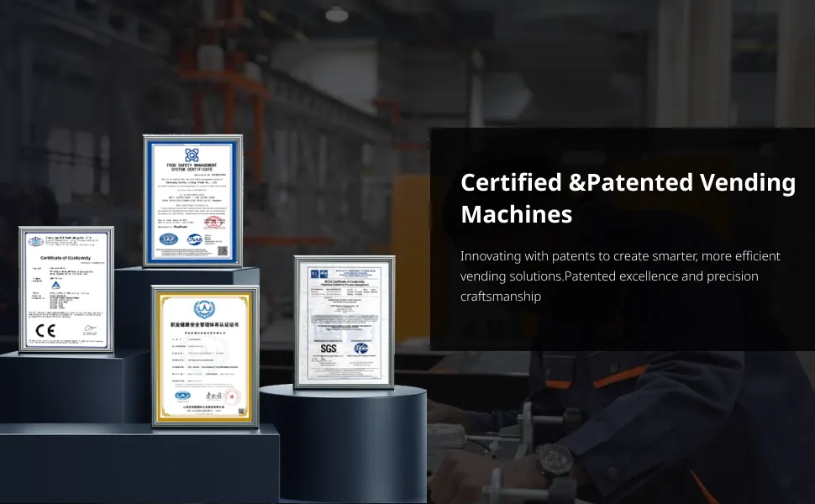
Task: Click the 'Innovating with patents' description text
Action: [620, 276]
